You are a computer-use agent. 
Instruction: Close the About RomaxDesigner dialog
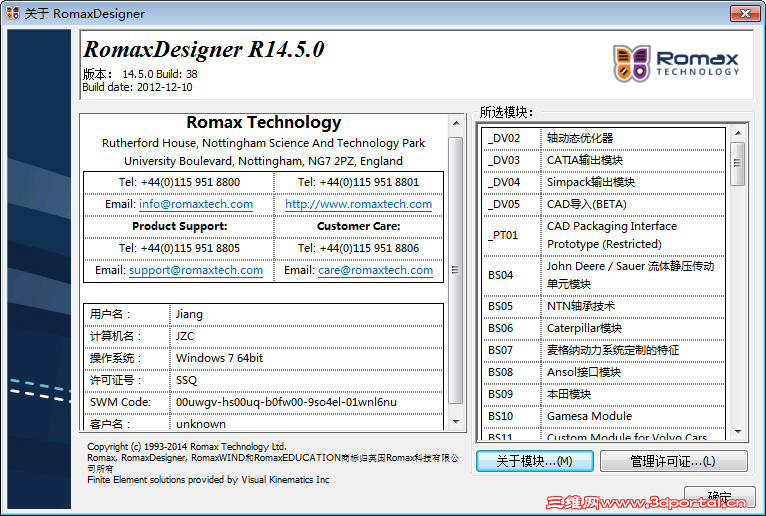point(745,13)
